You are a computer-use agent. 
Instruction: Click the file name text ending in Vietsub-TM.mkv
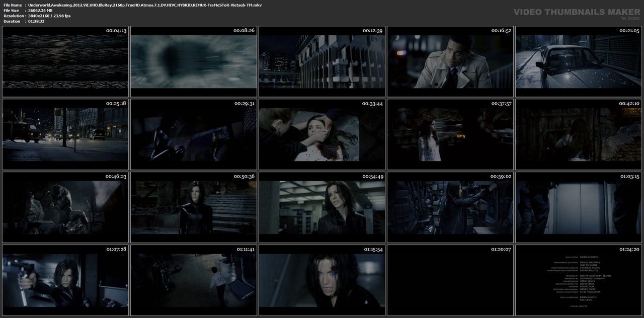(145, 5)
